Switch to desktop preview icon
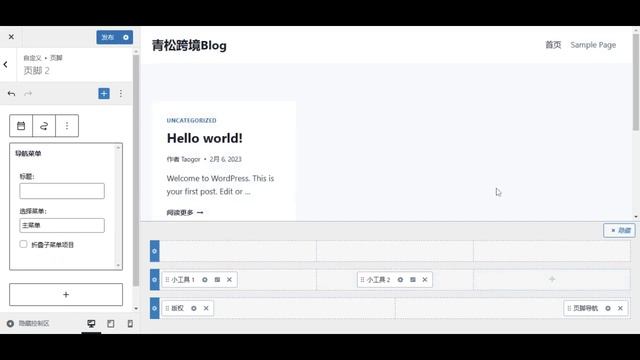Image resolution: width=640 pixels, height=360 pixels. click(x=91, y=324)
